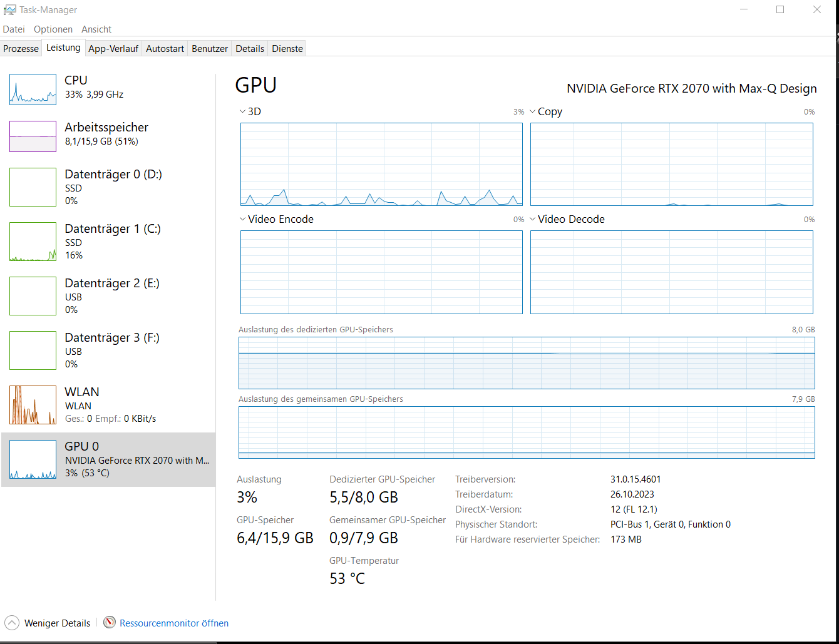The width and height of the screenshot is (839, 644).
Task: Open Ressourcenmonitor öffnen link
Action: tap(173, 623)
